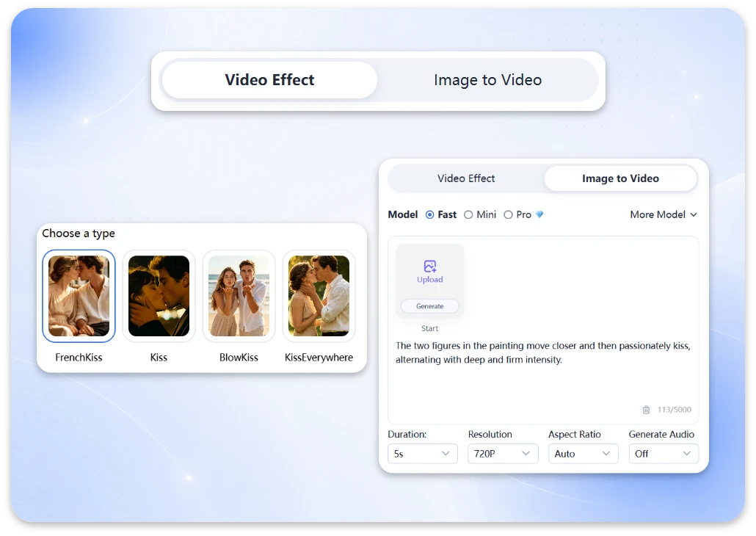The height and width of the screenshot is (536, 756).
Task: Select the Fast model radio button
Action: 429,214
